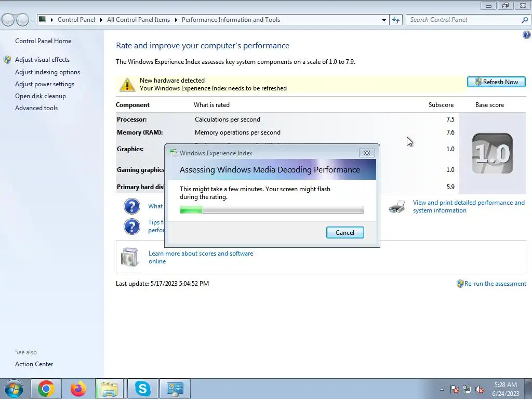
Task: Click the Forward navigation arrow
Action: click(x=22, y=20)
